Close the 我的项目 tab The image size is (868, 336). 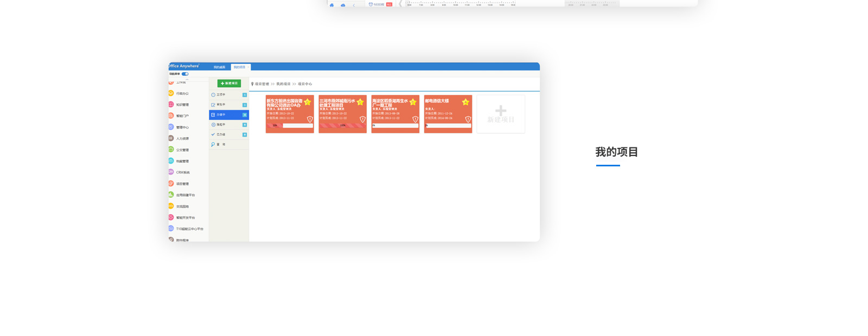click(x=248, y=67)
